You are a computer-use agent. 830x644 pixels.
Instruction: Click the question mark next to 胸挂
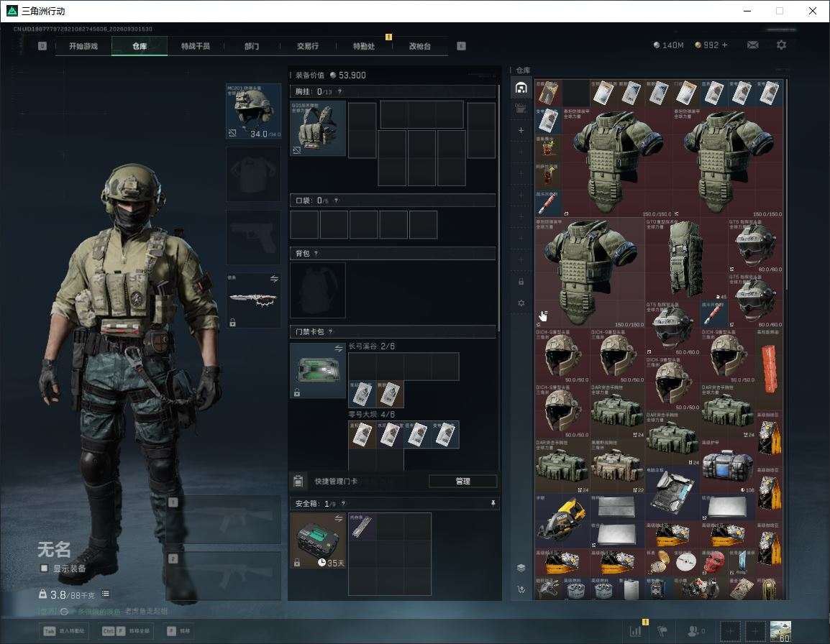click(x=339, y=91)
